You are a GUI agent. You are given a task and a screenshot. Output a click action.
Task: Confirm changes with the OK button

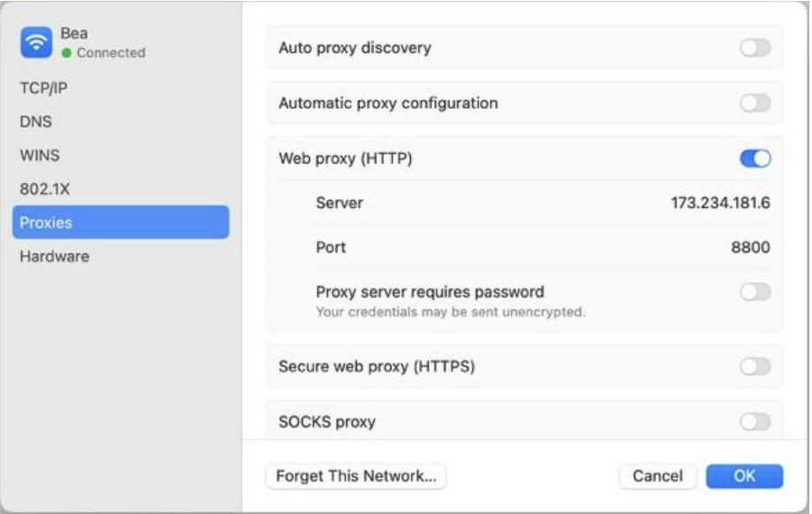click(744, 476)
